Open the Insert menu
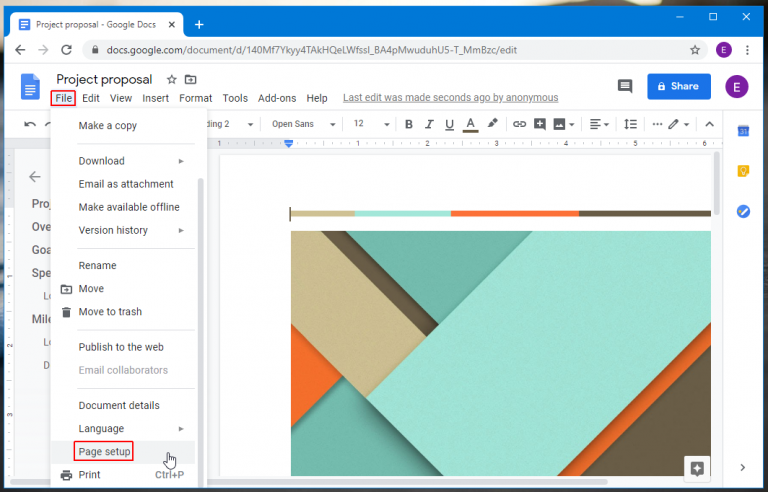The height and width of the screenshot is (492, 768). pyautogui.click(x=155, y=98)
